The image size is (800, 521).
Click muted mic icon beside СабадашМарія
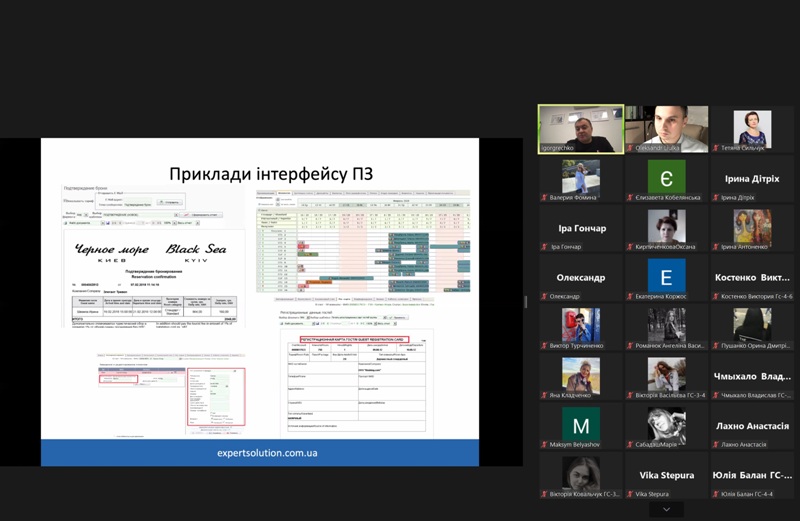tap(631, 445)
